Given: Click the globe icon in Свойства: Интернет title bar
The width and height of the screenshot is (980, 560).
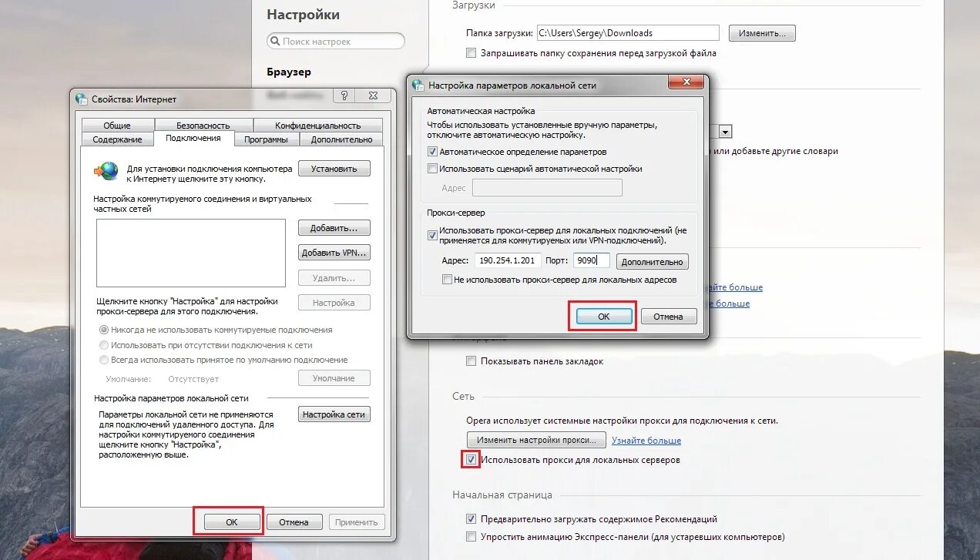Looking at the screenshot, I should (82, 99).
